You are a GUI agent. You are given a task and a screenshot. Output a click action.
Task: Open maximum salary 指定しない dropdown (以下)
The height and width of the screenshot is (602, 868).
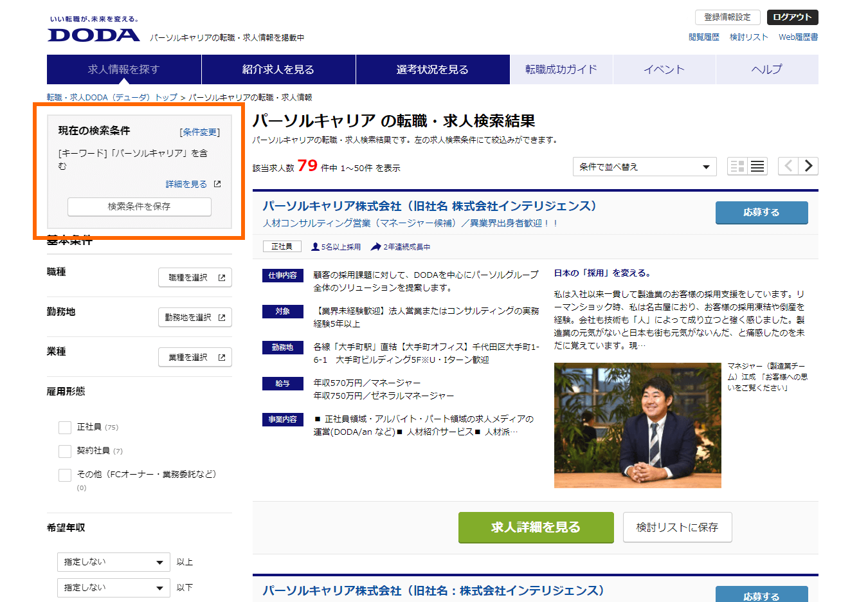[114, 588]
